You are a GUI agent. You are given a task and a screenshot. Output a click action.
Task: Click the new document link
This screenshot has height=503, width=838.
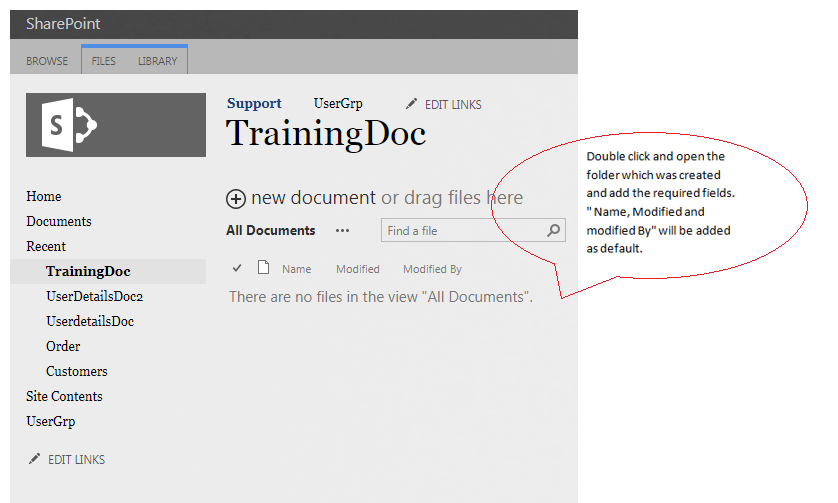coord(314,198)
